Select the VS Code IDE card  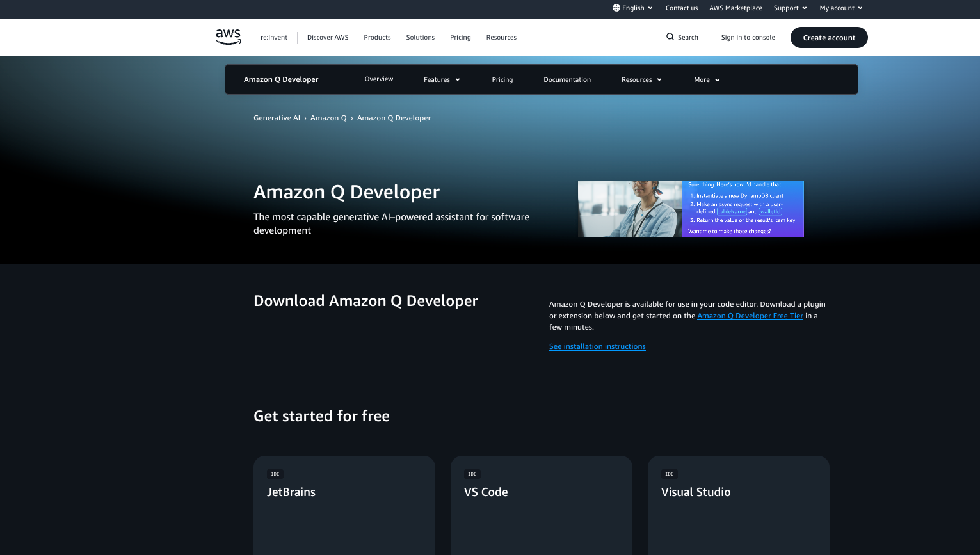point(541,505)
